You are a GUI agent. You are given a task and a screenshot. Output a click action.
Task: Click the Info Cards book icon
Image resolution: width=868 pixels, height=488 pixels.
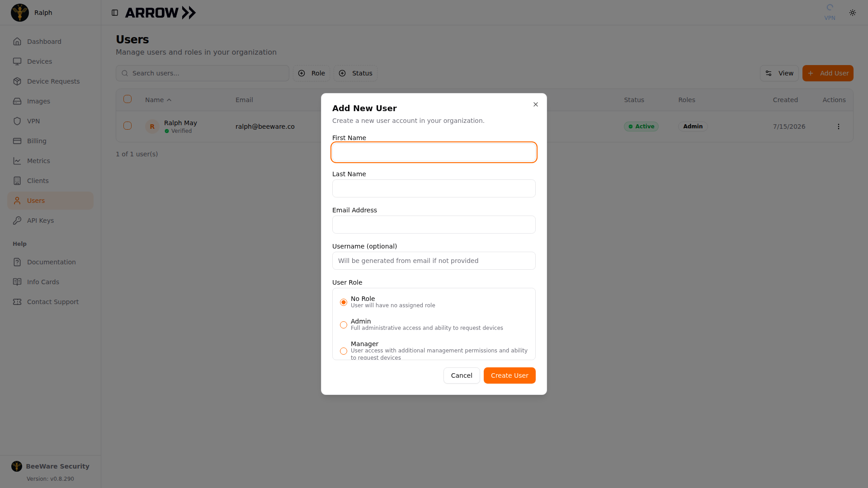17,282
